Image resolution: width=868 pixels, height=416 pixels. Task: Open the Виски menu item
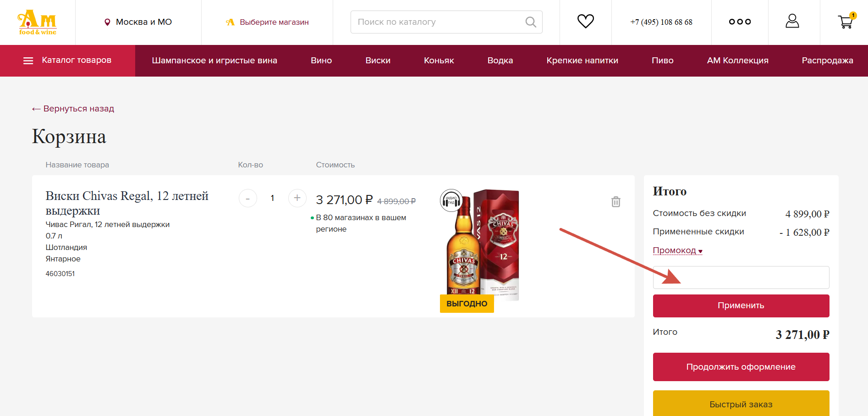click(x=378, y=61)
